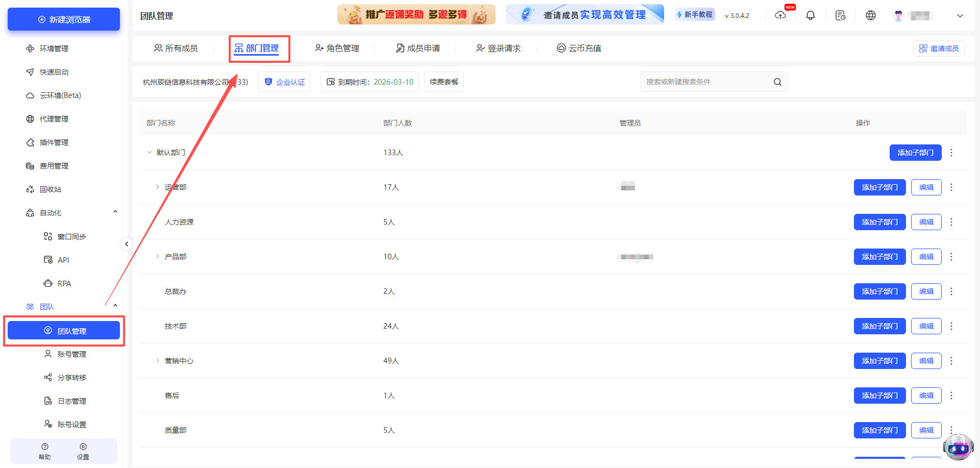Viewport: 980px width, 468px height.
Task: Expand the 营销中心 department tree
Action: (157, 360)
